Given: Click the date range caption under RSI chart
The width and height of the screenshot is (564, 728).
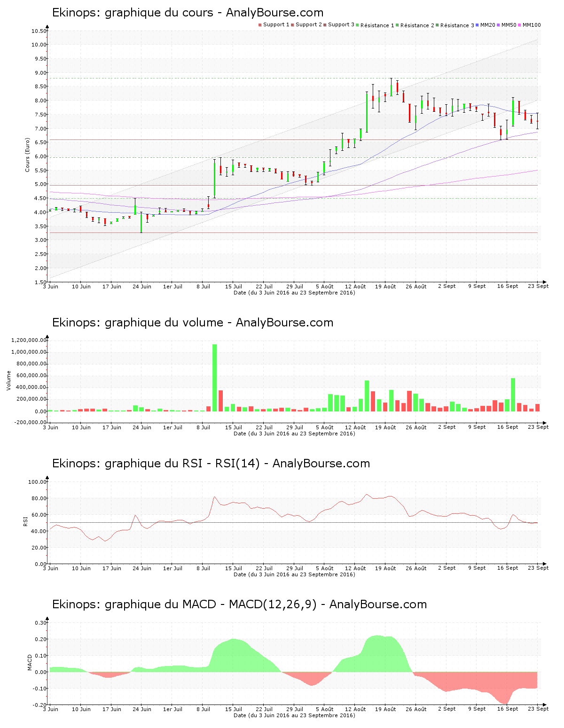Looking at the screenshot, I should click(x=294, y=574).
